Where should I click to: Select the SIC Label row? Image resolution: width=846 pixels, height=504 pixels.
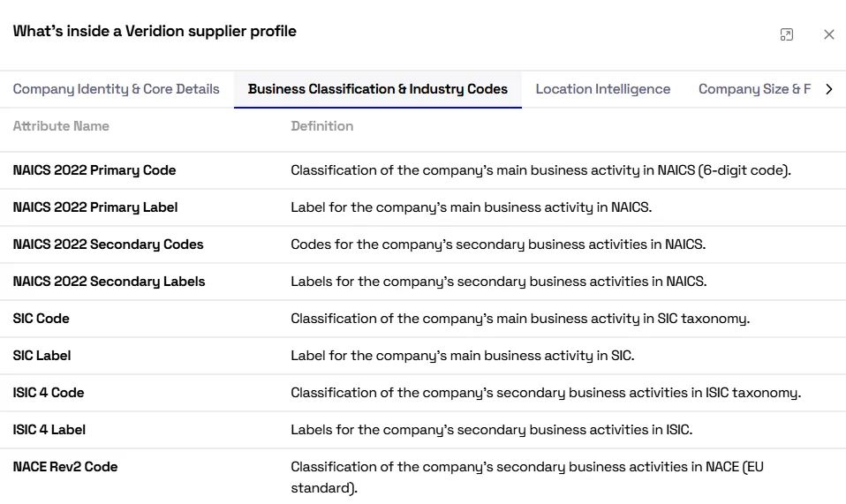click(x=423, y=356)
